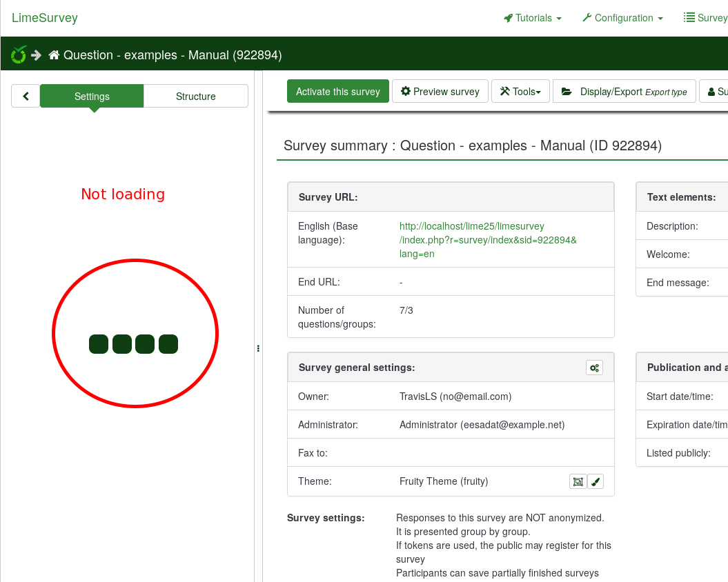Open the Tutorials dropdown menu
This screenshot has width=728, height=582.
point(533,18)
